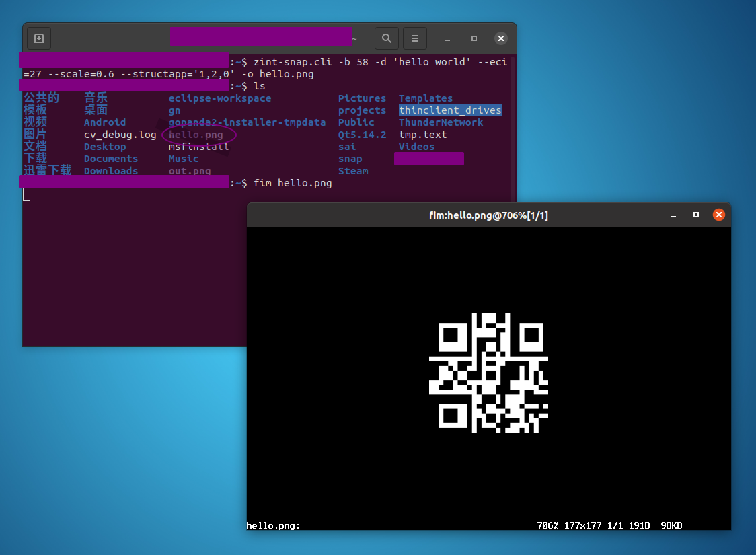
Task: Click the hello.png: label in fim bottom bar
Action: point(272,525)
